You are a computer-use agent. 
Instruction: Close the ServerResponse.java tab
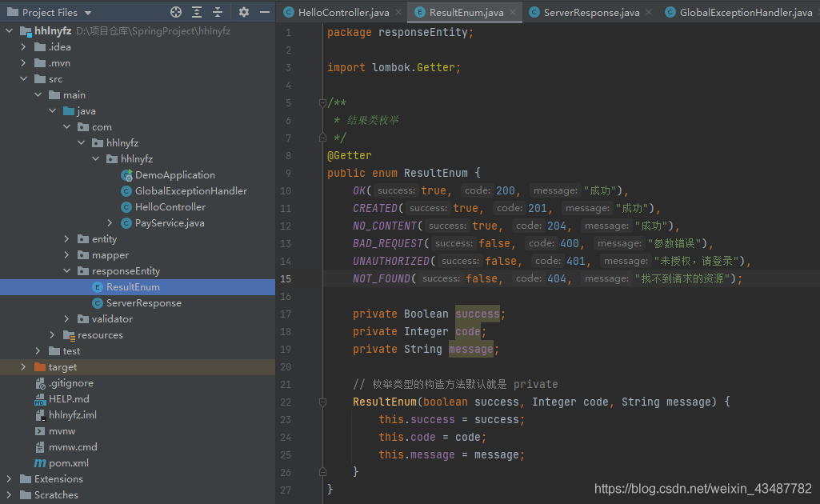(x=649, y=12)
